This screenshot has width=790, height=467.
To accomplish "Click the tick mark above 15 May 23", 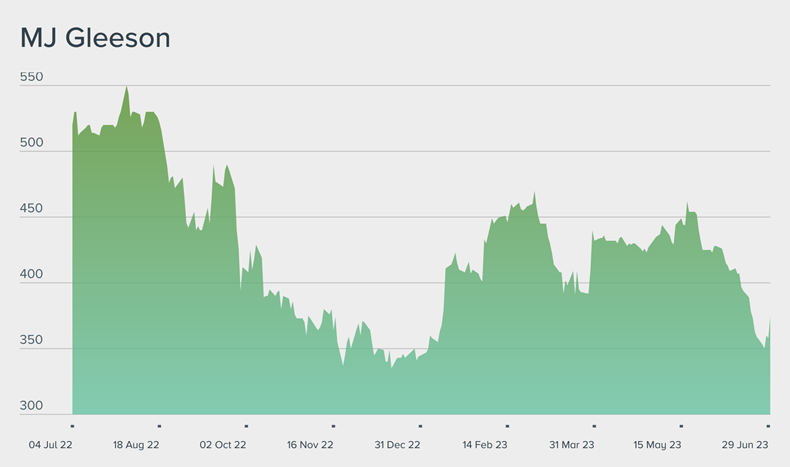I will coord(681,425).
